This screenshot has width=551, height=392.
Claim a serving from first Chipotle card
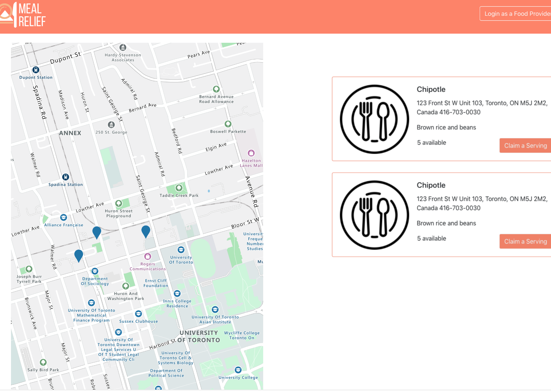[x=525, y=146]
